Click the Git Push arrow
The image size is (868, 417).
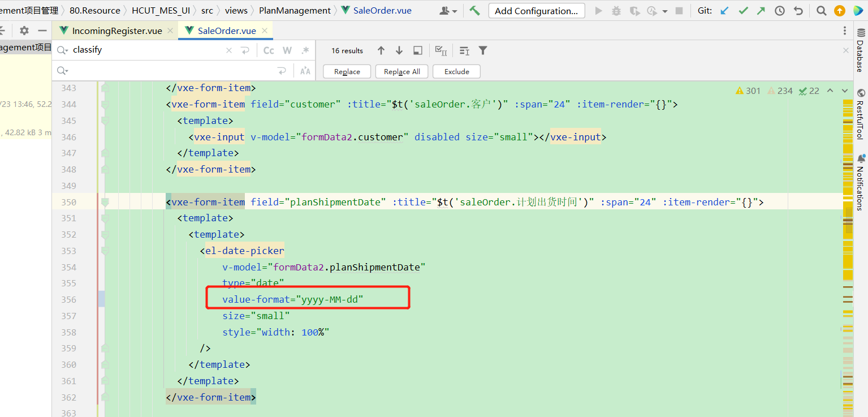click(761, 11)
